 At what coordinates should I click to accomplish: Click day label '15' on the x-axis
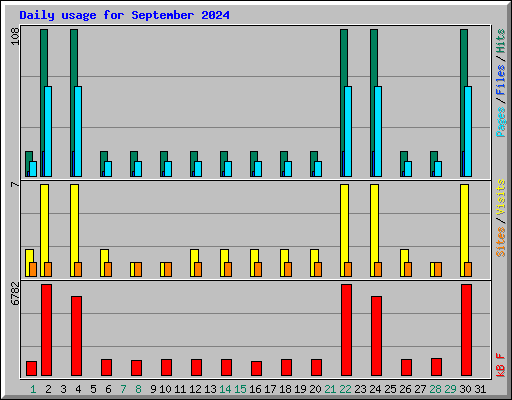[240, 389]
